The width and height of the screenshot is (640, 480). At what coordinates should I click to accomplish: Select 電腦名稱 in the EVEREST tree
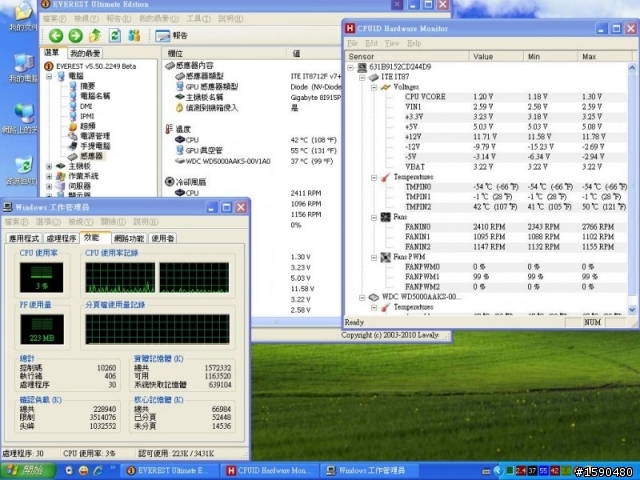(95, 96)
